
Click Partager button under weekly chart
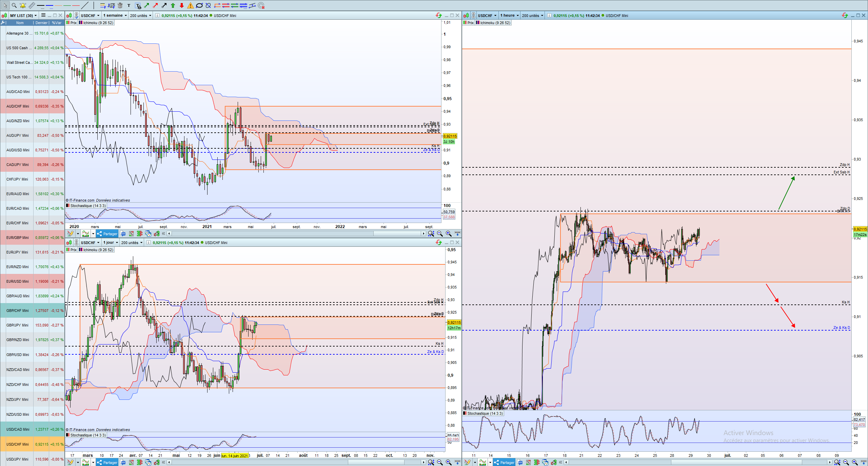(x=107, y=234)
